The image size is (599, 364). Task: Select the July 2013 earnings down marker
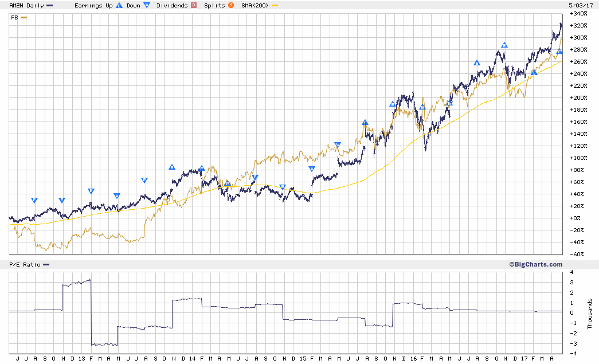coord(144,180)
